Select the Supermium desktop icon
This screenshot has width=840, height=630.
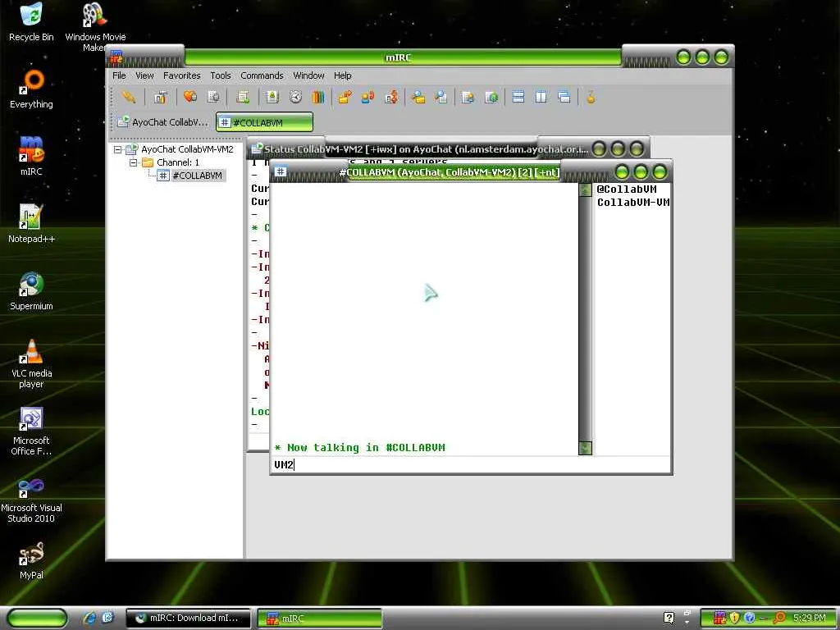31,290
